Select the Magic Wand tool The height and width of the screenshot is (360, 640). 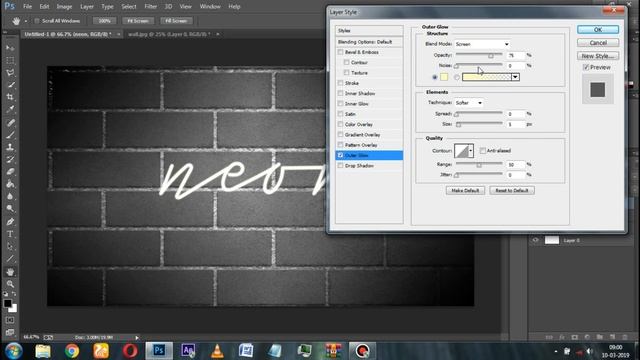[10, 85]
